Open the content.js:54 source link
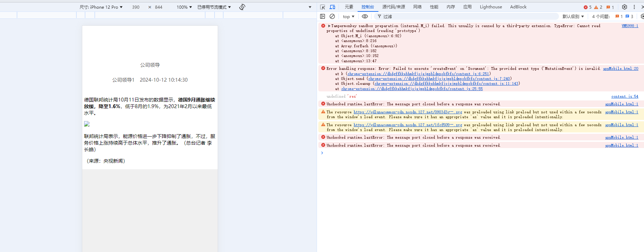 (625, 96)
